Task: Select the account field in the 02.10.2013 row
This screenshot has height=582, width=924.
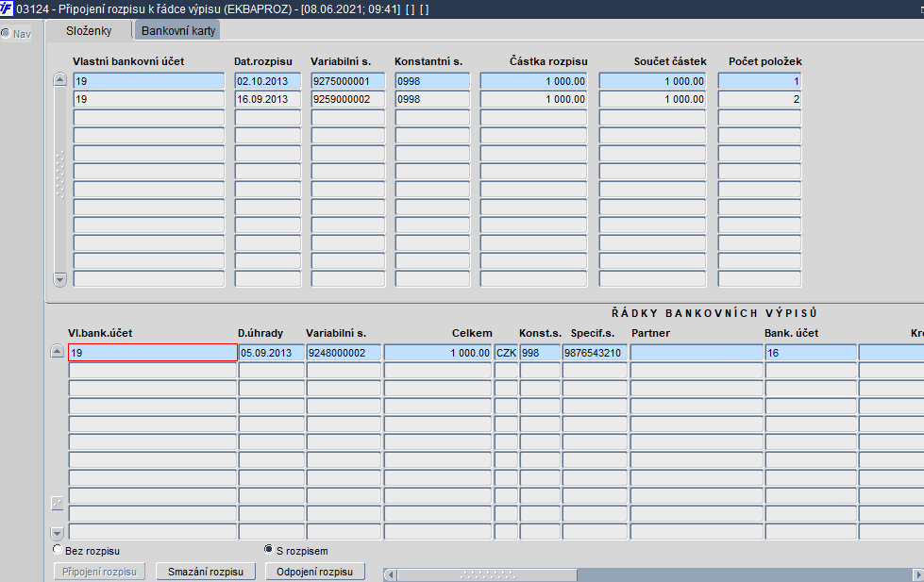Action: tap(149, 81)
